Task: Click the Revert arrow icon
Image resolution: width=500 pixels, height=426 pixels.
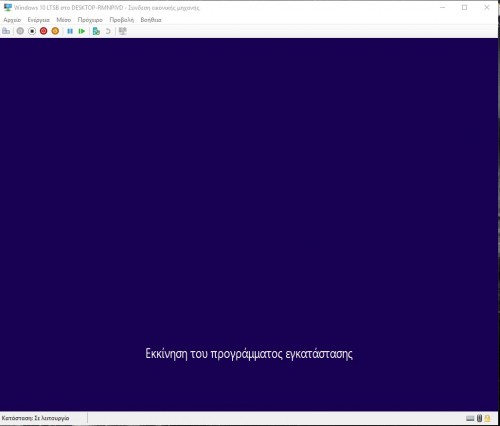Action: tap(108, 31)
